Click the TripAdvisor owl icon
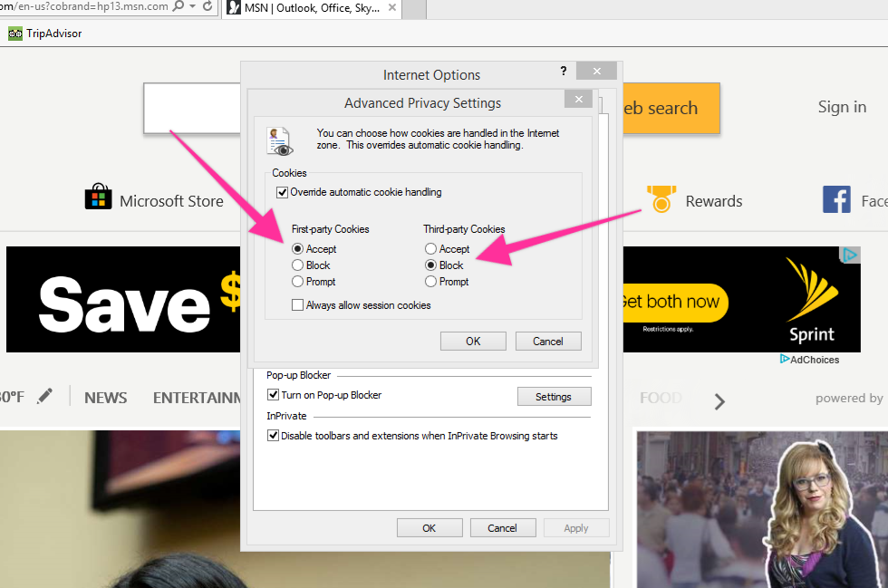Viewport: 888px width, 588px height. click(15, 34)
